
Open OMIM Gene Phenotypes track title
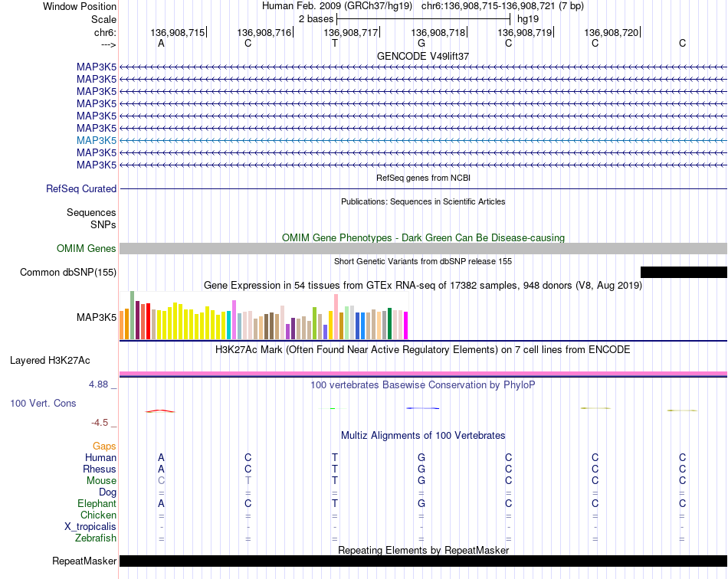coord(423,237)
